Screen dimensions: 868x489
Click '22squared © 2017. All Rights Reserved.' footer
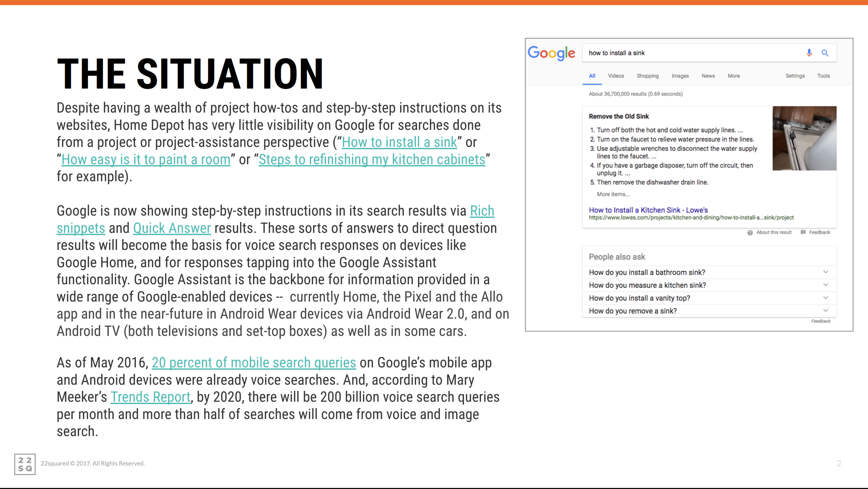click(x=93, y=463)
